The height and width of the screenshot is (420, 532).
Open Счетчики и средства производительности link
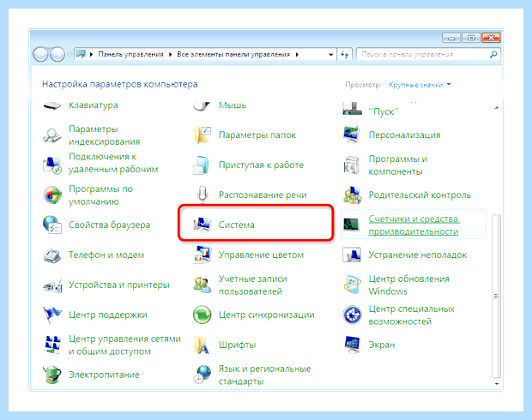(x=414, y=225)
